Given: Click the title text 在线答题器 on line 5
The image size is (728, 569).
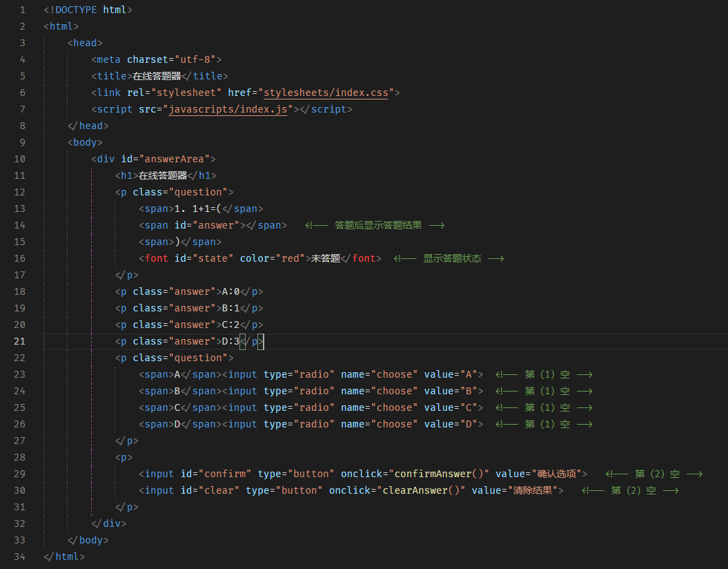Looking at the screenshot, I should tap(157, 76).
